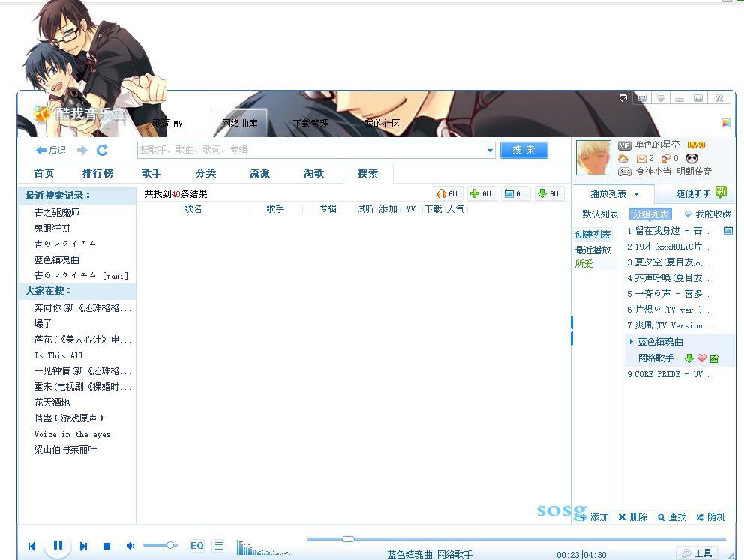744x560 pixels.
Task: Add all results with plus ALL
Action: (481, 193)
